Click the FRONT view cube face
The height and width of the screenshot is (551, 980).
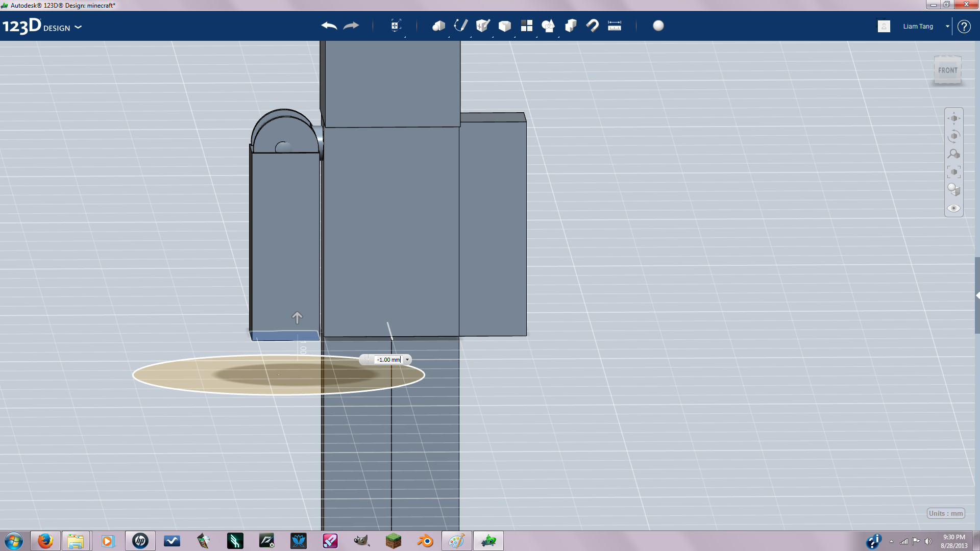pos(948,70)
